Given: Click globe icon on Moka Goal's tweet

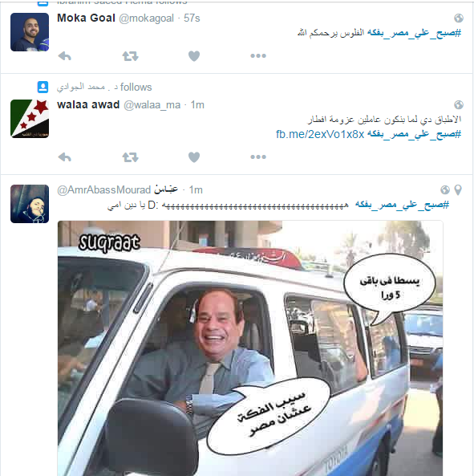Looking at the screenshot, I should click(x=459, y=18).
